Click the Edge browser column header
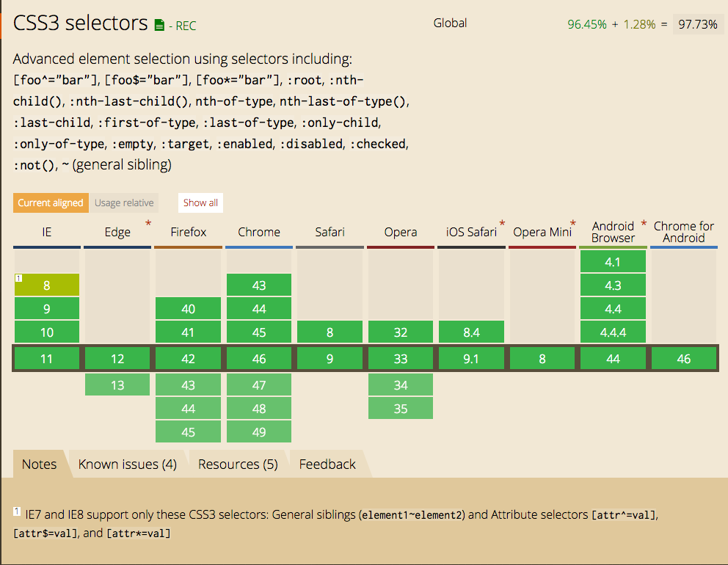728x565 pixels. 117,232
